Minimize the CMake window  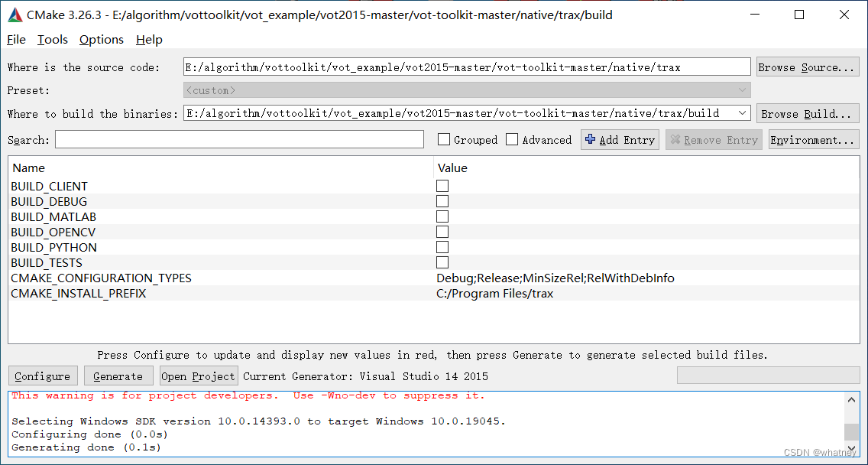point(754,15)
